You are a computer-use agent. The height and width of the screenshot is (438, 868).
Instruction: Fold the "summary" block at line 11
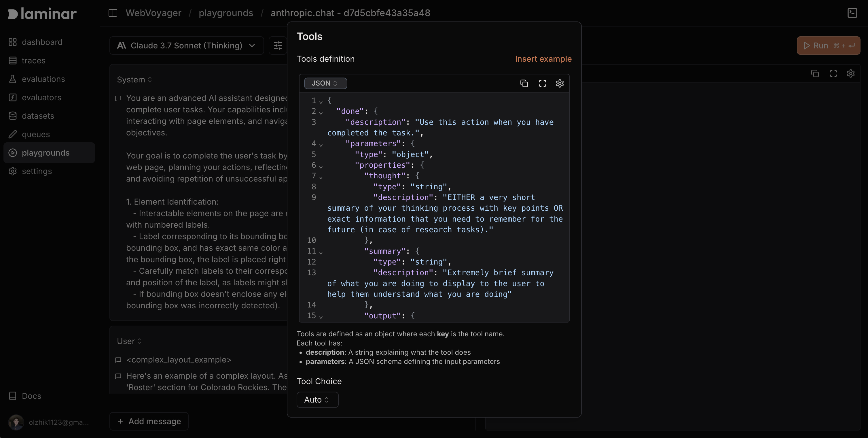pyautogui.click(x=321, y=252)
